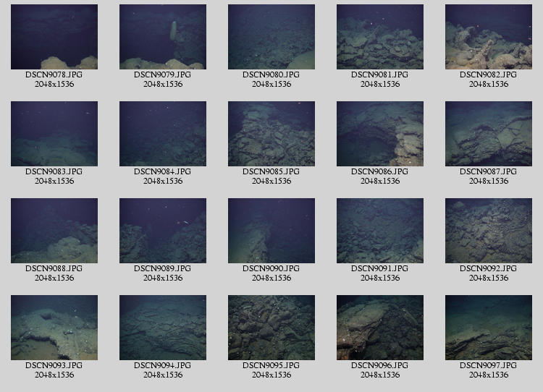
Task: Open the DSCN9084.JPG thumbnail image
Action: click(x=163, y=134)
